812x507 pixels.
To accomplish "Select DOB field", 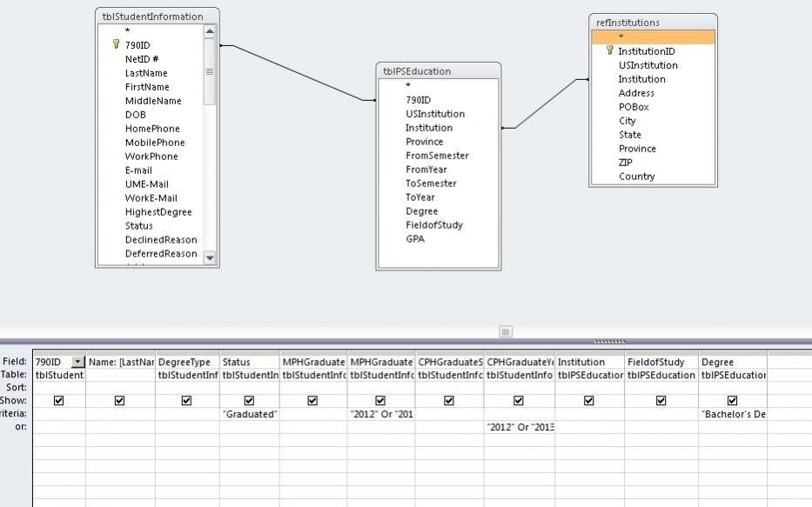I will click(135, 115).
